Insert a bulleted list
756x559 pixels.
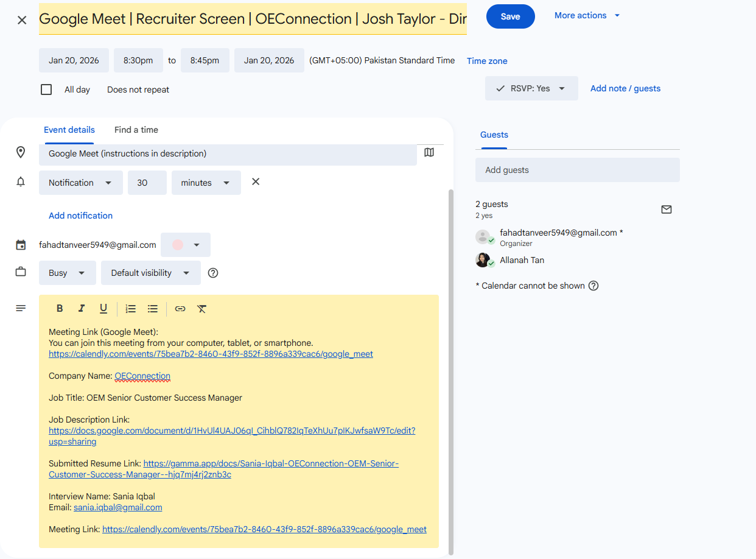pos(153,309)
